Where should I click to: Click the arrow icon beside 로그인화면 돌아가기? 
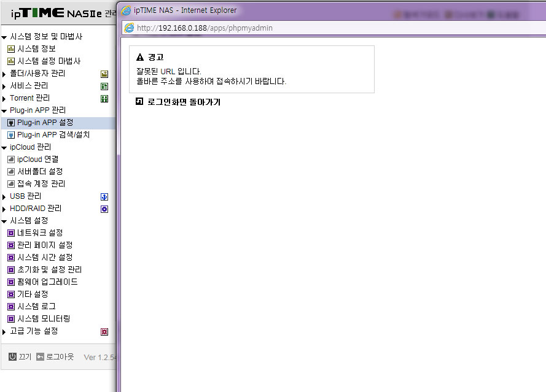[139, 101]
